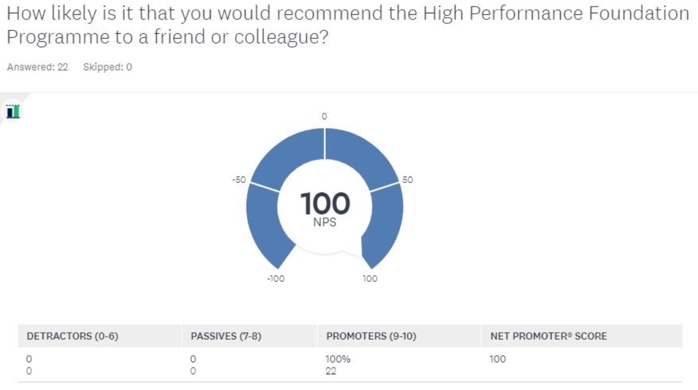The image size is (698, 390).
Task: Click the survey question title text
Action: click(348, 25)
